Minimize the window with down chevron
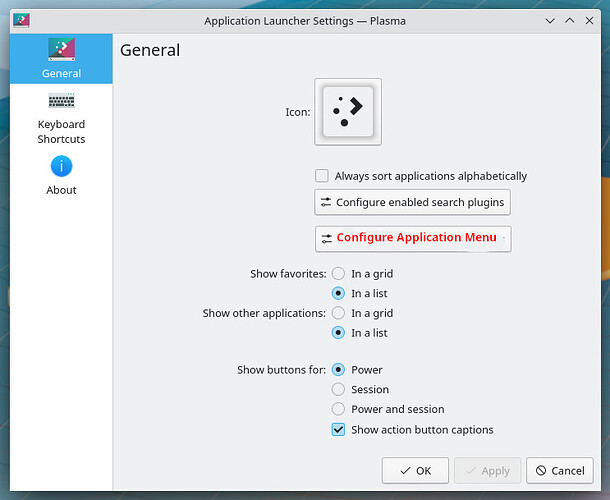This screenshot has width=610, height=500. (550, 21)
